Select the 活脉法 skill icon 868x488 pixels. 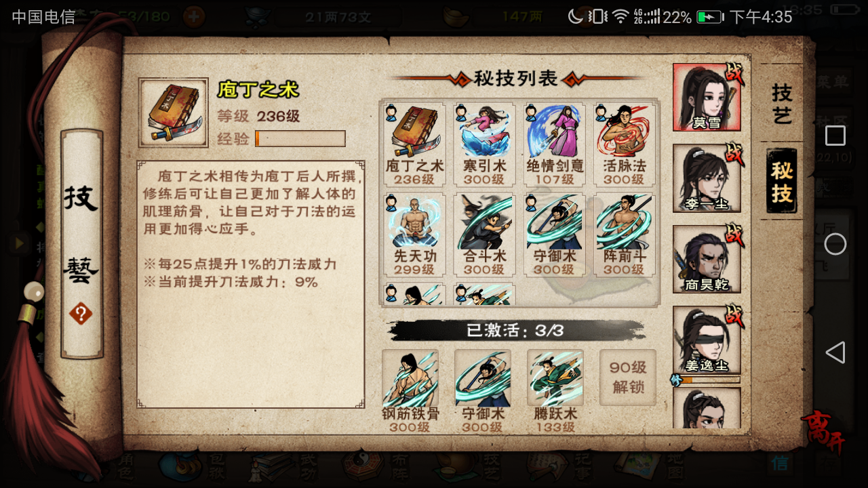pos(624,144)
